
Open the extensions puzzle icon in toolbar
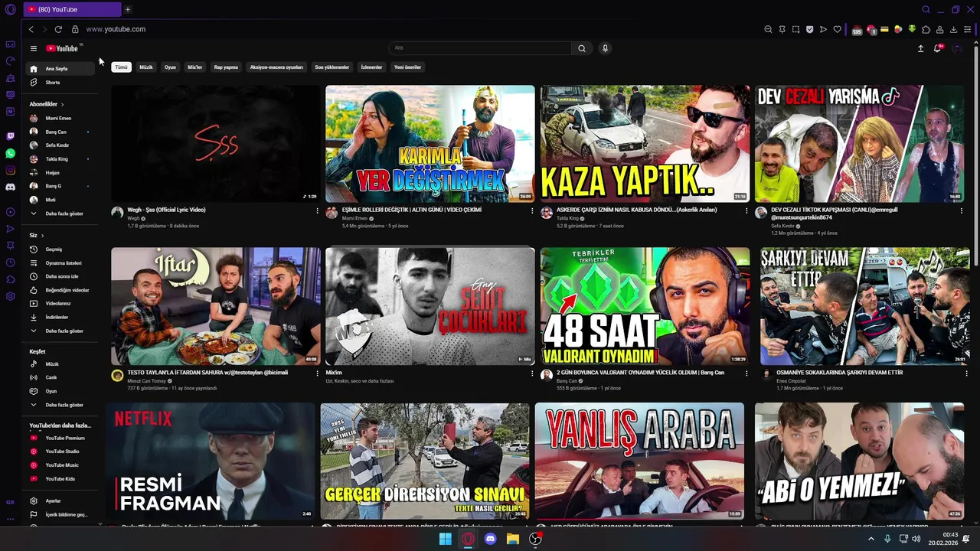click(926, 29)
